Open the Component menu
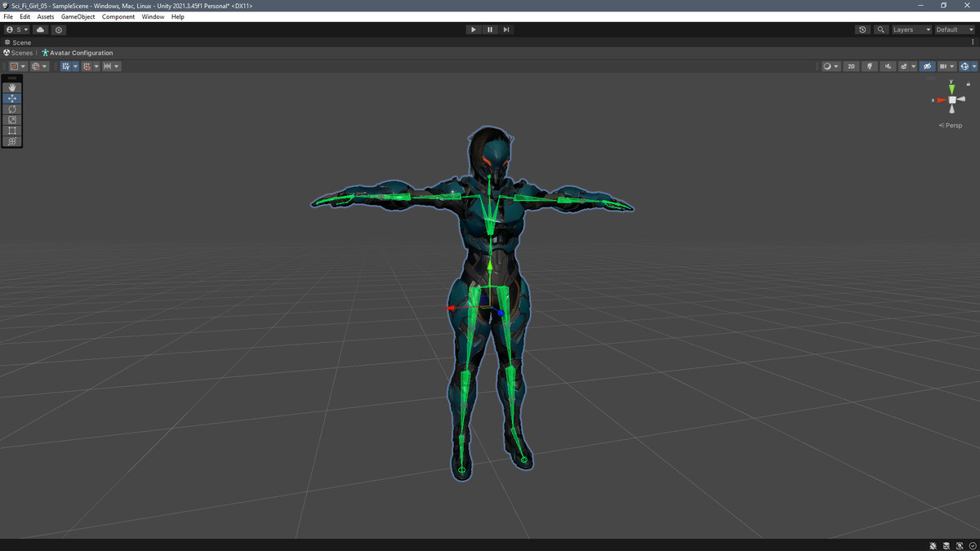 tap(118, 16)
